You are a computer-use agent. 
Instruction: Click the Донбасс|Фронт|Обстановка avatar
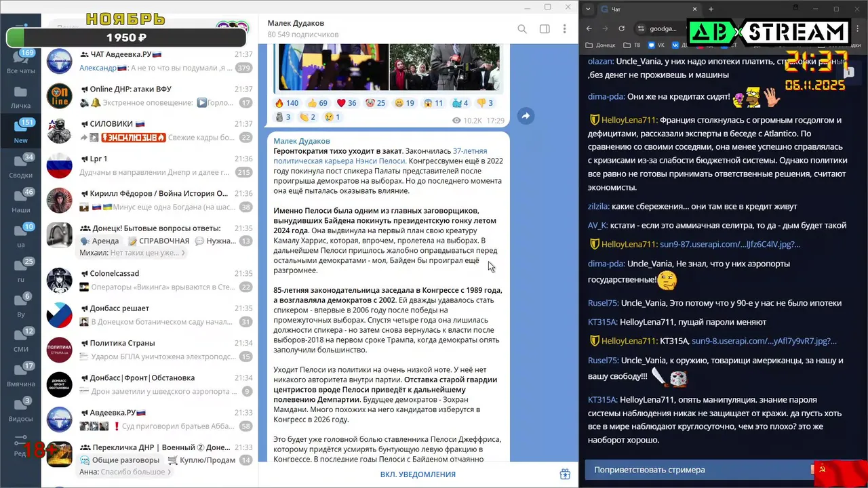[x=60, y=384]
